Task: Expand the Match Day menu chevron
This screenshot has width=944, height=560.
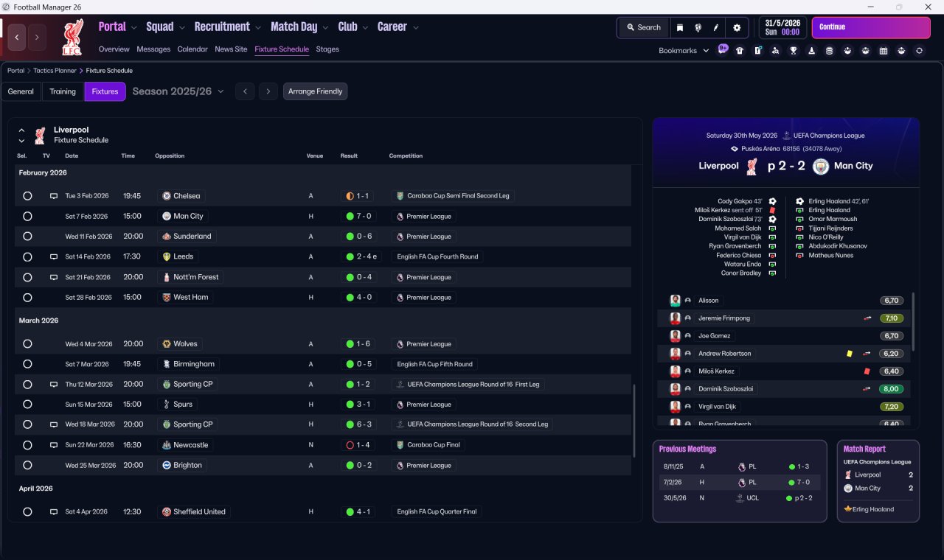Action: (325, 28)
